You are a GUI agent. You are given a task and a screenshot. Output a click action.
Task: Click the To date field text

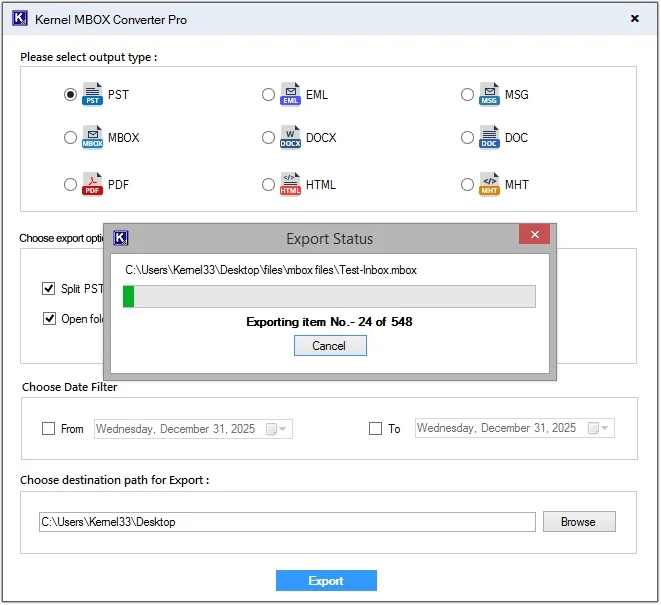pyautogui.click(x=496, y=428)
